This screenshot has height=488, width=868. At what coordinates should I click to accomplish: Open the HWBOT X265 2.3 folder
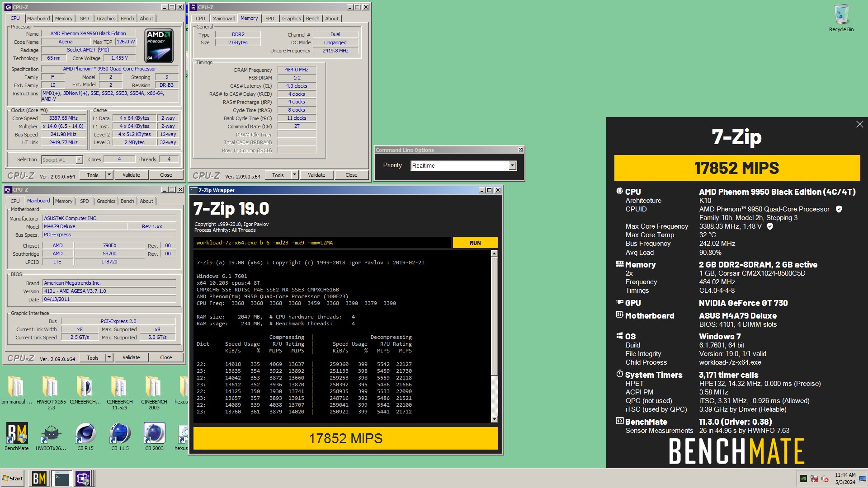pyautogui.click(x=51, y=392)
